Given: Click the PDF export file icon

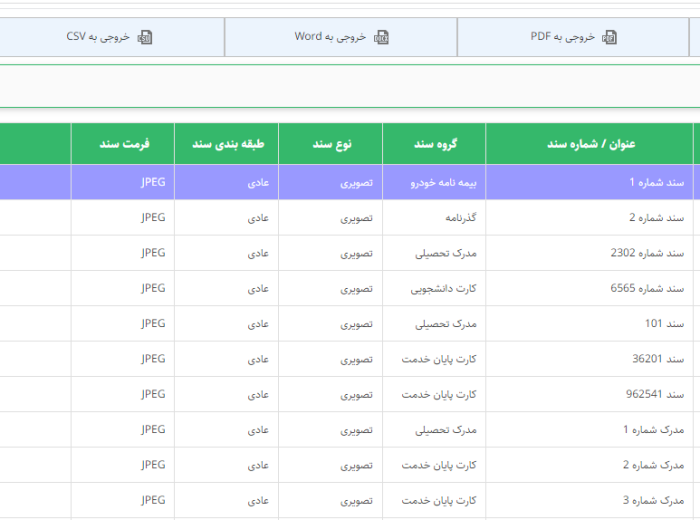Looking at the screenshot, I should 610,37.
